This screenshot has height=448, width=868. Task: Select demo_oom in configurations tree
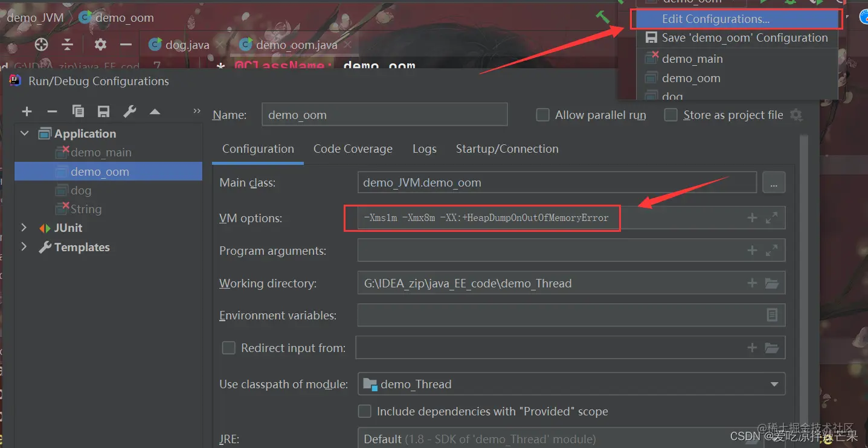(108, 171)
